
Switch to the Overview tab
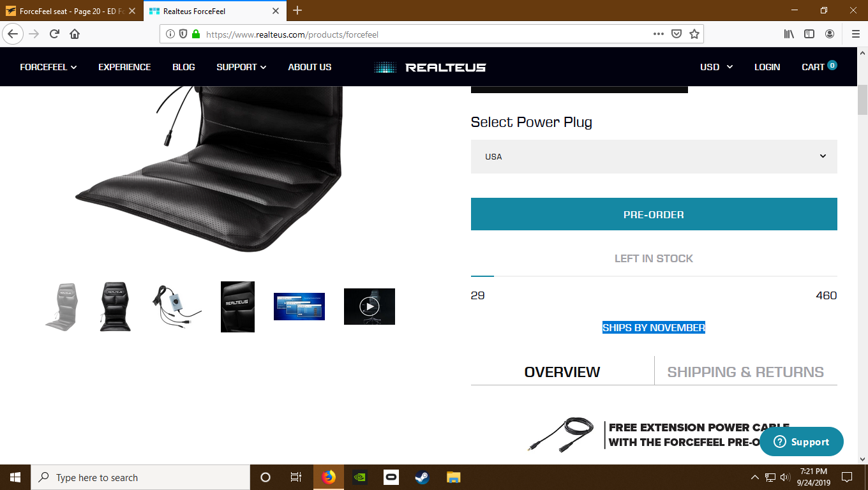(x=562, y=372)
